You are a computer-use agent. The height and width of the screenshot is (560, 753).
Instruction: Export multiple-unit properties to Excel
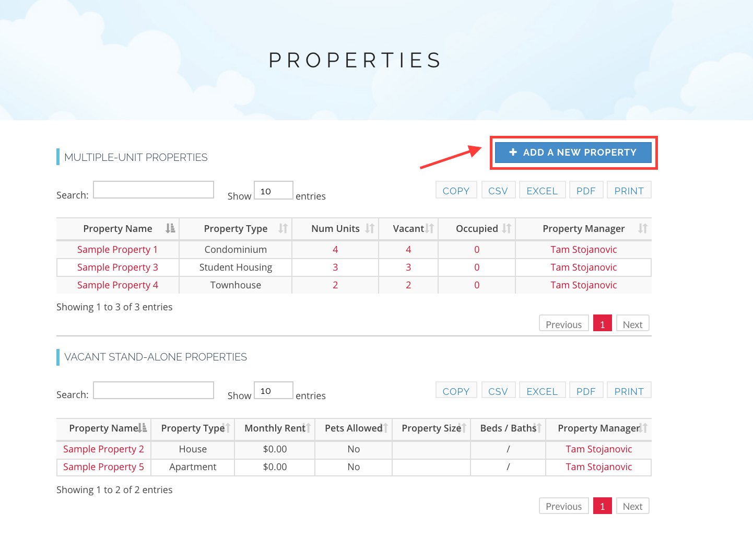(x=542, y=190)
